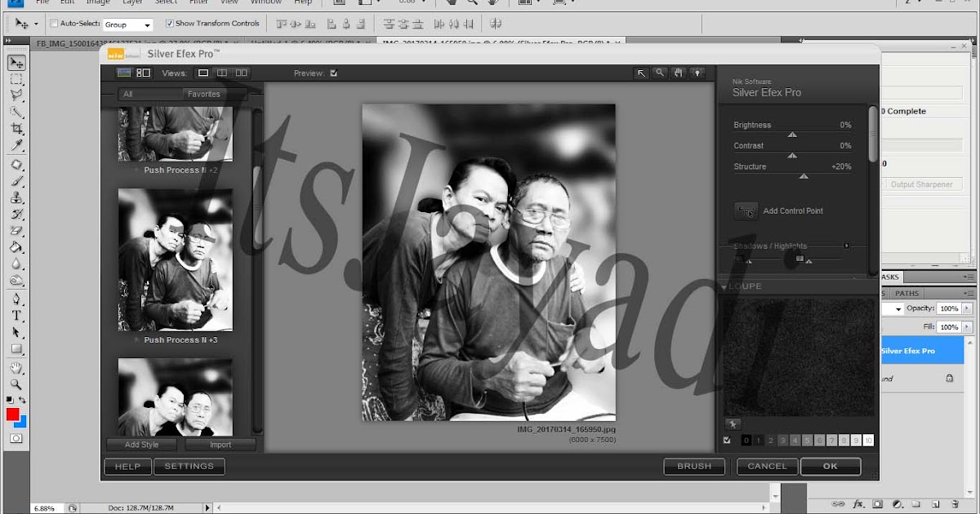Click the zoom magnifier in Silver Efex toolbar
The height and width of the screenshot is (514, 980).
[660, 73]
